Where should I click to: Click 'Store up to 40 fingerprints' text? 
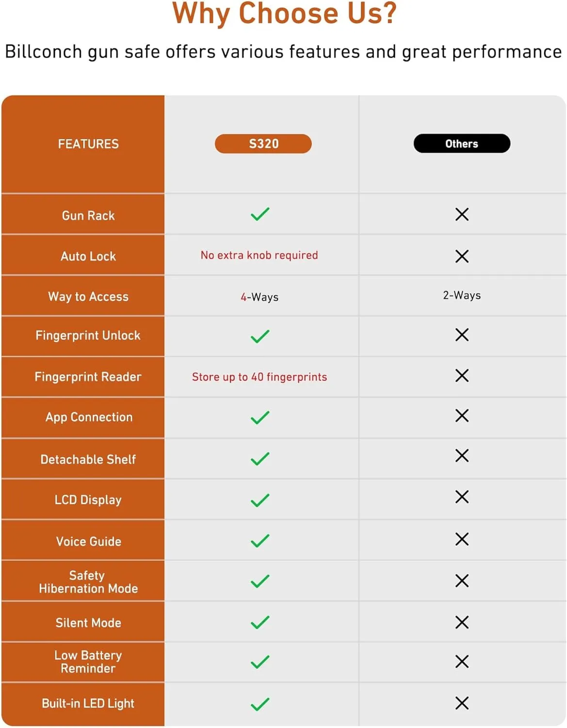(259, 377)
